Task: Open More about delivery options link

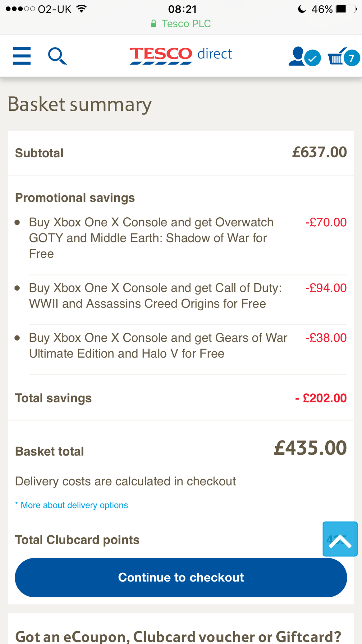Action: tap(74, 505)
